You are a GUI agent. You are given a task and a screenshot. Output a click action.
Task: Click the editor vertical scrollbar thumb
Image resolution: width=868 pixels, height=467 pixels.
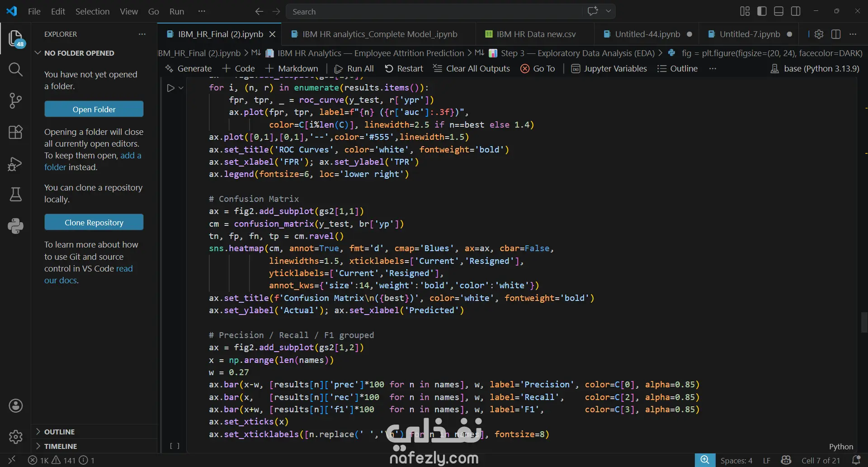click(864, 323)
